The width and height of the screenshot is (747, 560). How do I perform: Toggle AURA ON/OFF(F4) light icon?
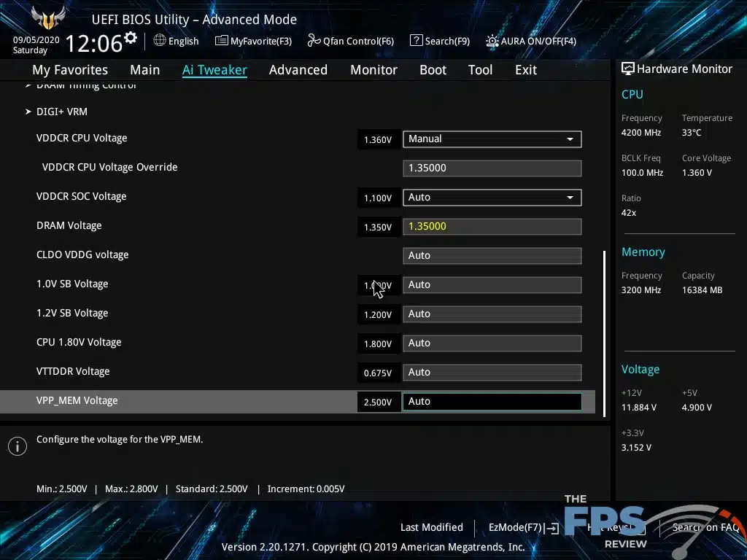click(492, 41)
